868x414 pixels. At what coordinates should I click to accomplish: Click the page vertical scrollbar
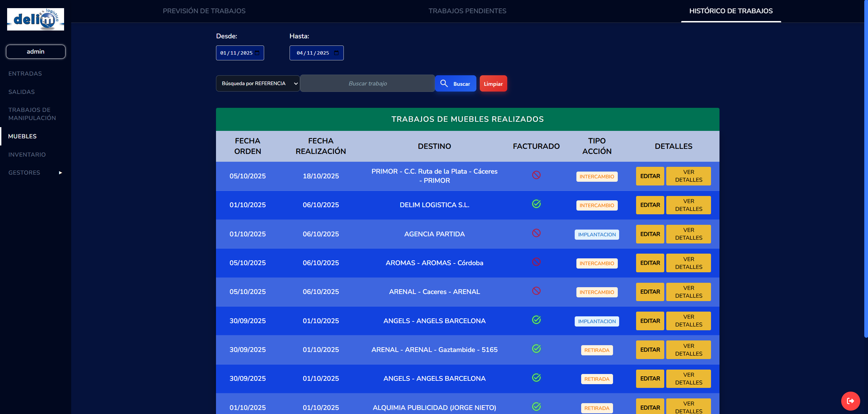(866, 170)
